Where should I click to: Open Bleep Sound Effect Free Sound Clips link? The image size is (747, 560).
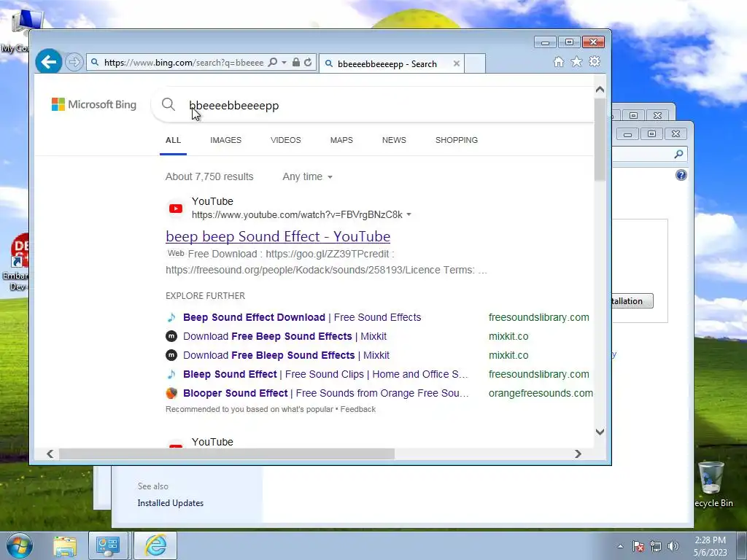325,374
